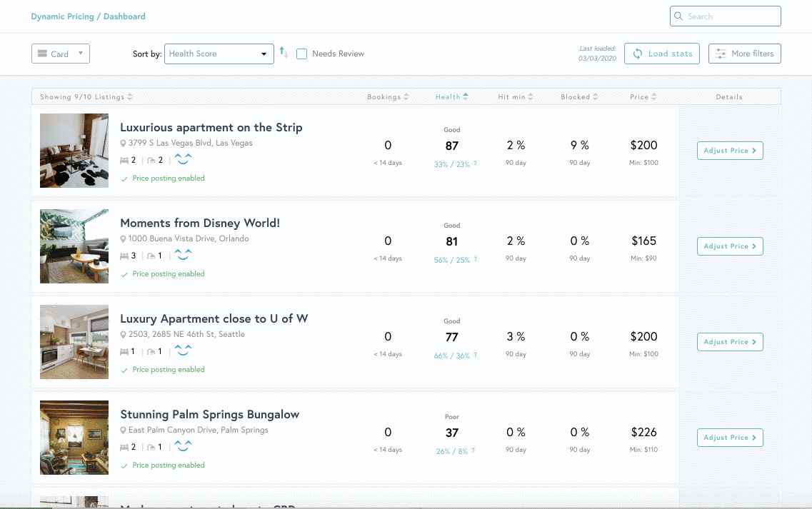Viewport: 812px width, 509px height.
Task: Open the Sort by Health Score dropdown
Action: tap(219, 54)
